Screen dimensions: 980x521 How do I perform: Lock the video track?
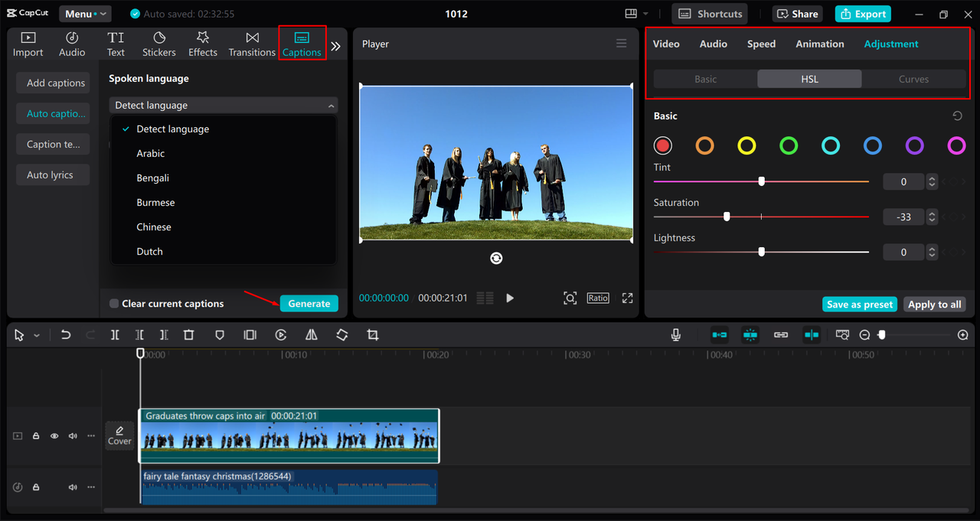click(x=36, y=436)
